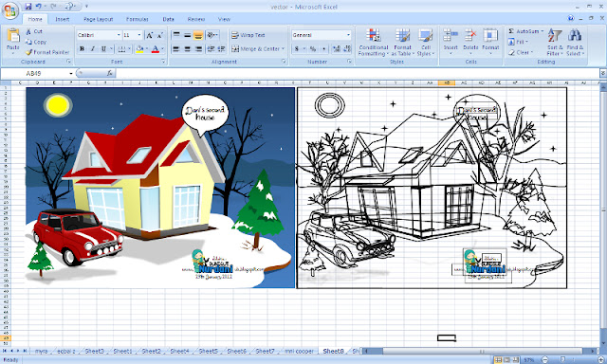Toggle comma style
The image size is (607, 364).
pyautogui.click(x=323, y=48)
